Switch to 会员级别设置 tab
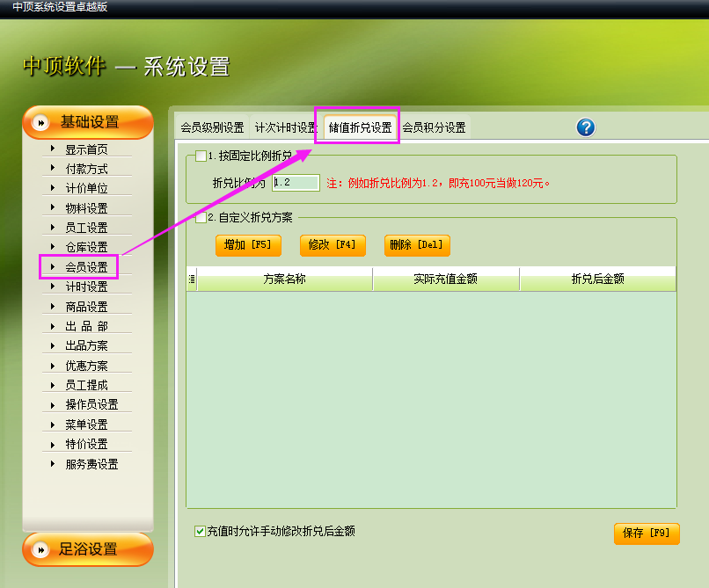This screenshot has height=588, width=709. tap(212, 127)
